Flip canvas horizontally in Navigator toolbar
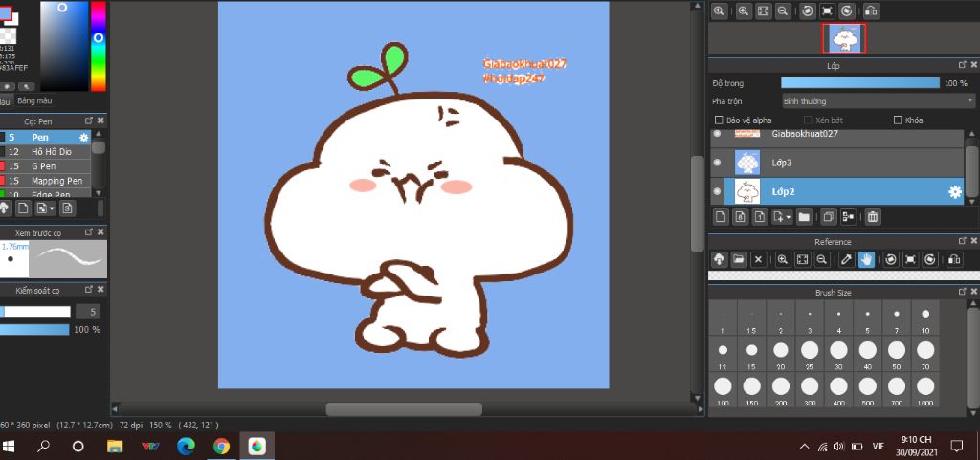This screenshot has height=460, width=980. coord(871,11)
